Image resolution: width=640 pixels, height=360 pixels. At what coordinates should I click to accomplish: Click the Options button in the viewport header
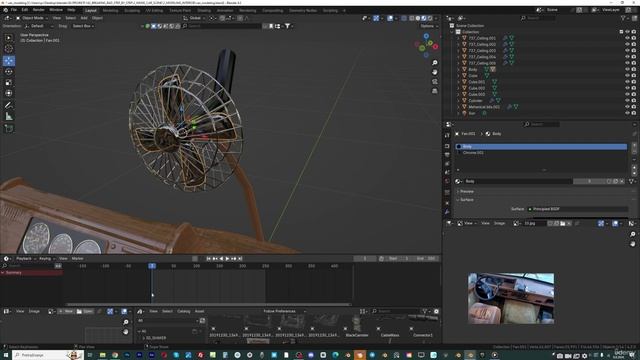point(428,26)
